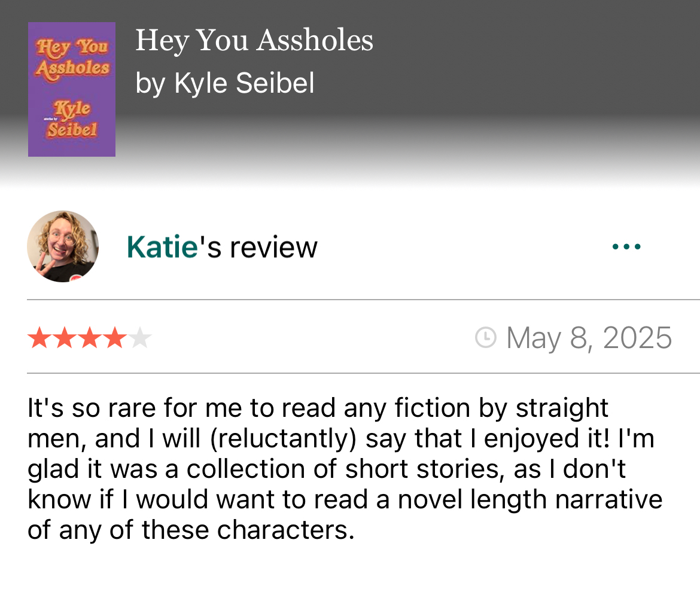
Task: Open the Hey You Assholes title link
Action: click(x=254, y=41)
